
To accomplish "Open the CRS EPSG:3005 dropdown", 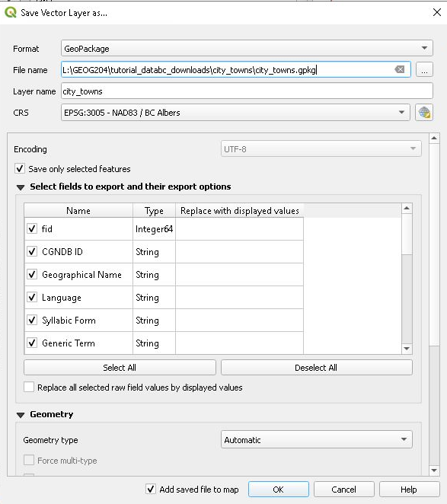I will 235,113.
